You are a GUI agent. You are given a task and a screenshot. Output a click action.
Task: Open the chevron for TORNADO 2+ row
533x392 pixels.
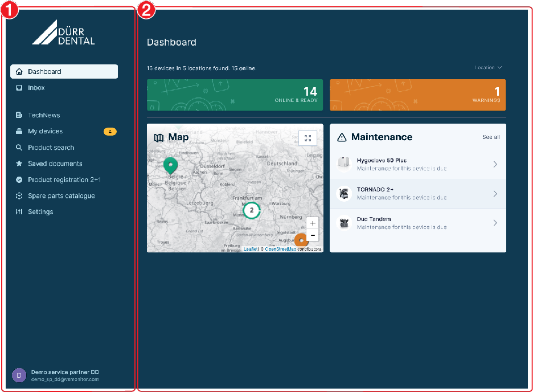(495, 194)
